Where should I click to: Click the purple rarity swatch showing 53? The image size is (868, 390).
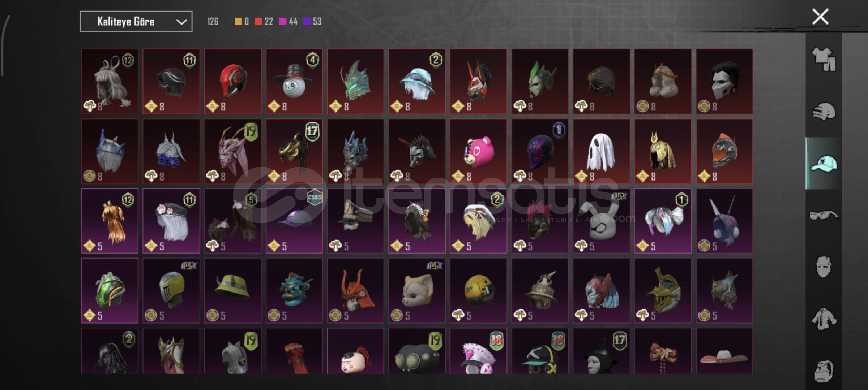pyautogui.click(x=307, y=22)
